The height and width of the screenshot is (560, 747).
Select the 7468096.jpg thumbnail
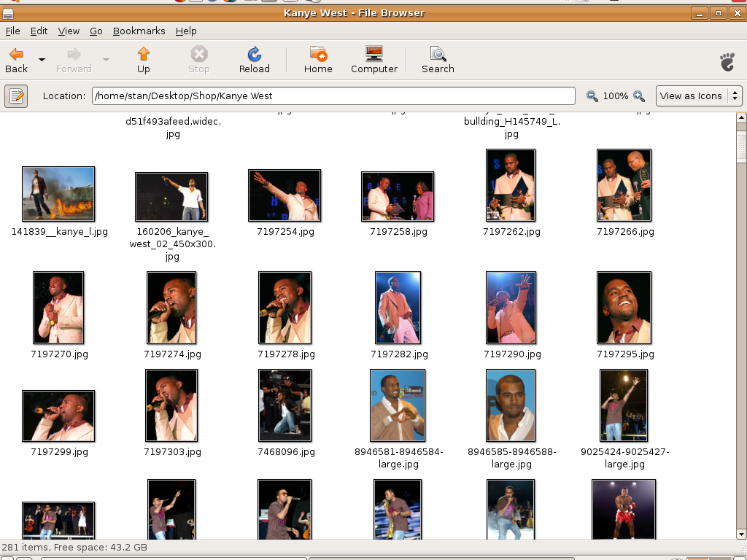pyautogui.click(x=285, y=405)
